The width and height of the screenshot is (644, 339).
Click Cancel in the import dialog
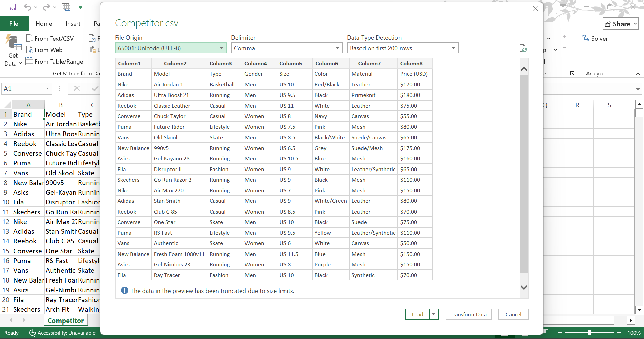tap(513, 314)
